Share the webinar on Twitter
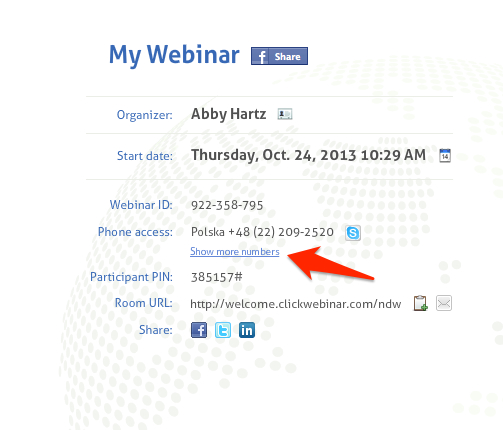Viewport: 503px width, 430px height. [x=223, y=330]
